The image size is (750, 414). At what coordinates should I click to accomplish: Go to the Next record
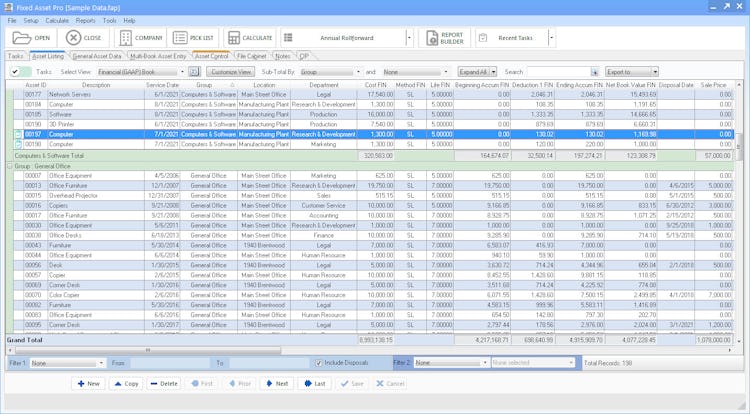pos(277,383)
